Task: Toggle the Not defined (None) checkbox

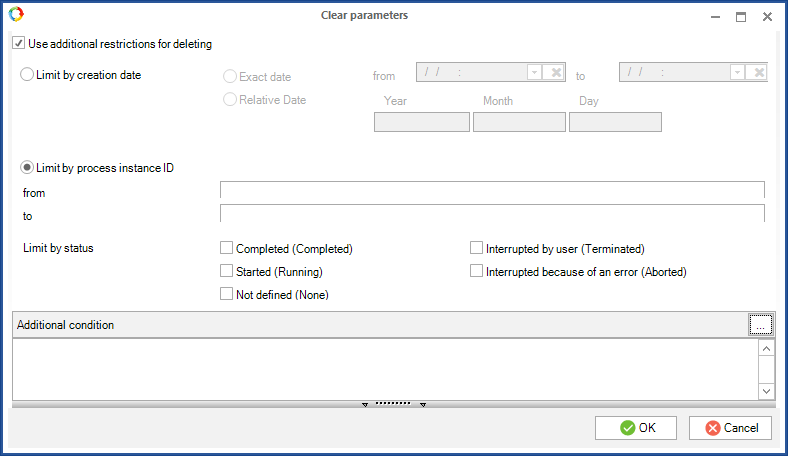Action: point(227,294)
